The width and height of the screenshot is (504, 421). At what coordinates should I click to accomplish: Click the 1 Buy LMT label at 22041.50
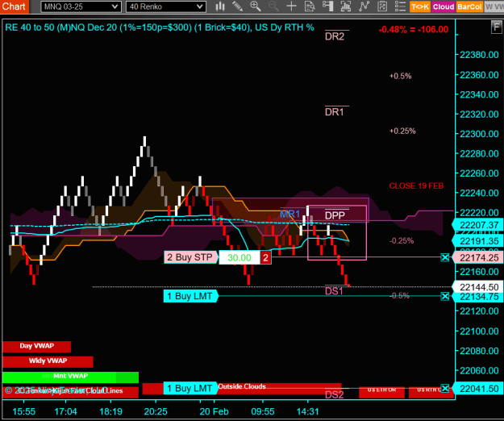(x=191, y=389)
